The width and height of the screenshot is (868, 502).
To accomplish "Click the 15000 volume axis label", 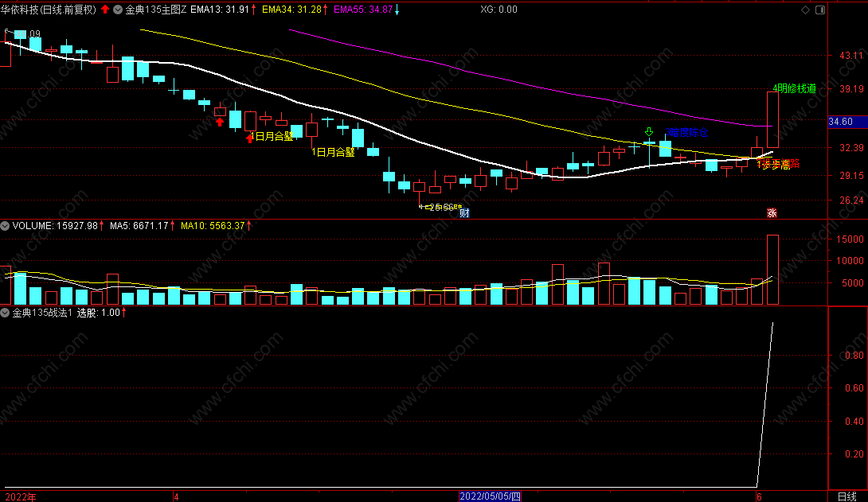I will (850, 239).
